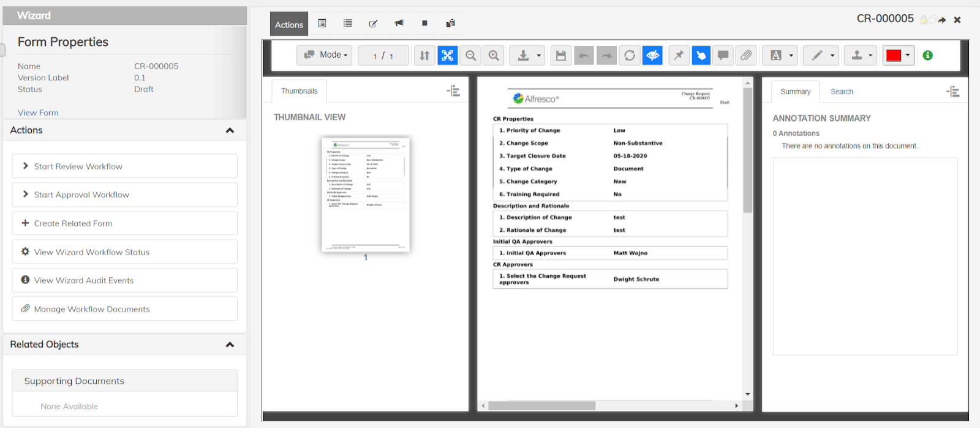Open the Mode dropdown
The height and width of the screenshot is (428, 980).
(325, 55)
